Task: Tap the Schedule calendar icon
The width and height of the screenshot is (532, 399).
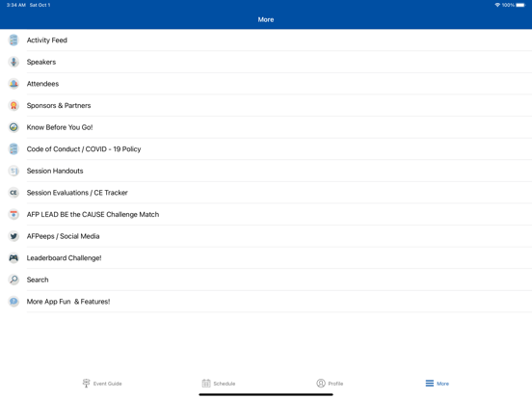Action: pos(206,383)
